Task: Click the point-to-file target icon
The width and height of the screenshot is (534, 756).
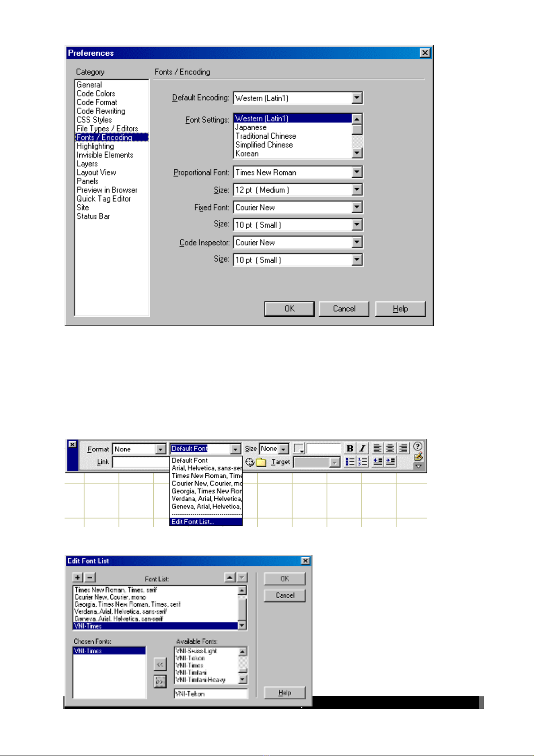Action: coord(250,462)
